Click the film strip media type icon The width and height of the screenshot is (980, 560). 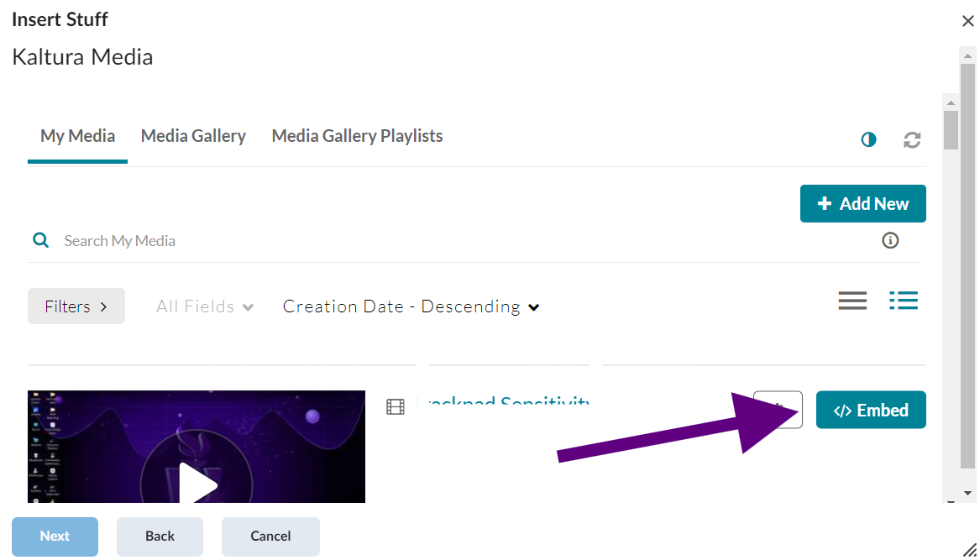click(x=396, y=407)
